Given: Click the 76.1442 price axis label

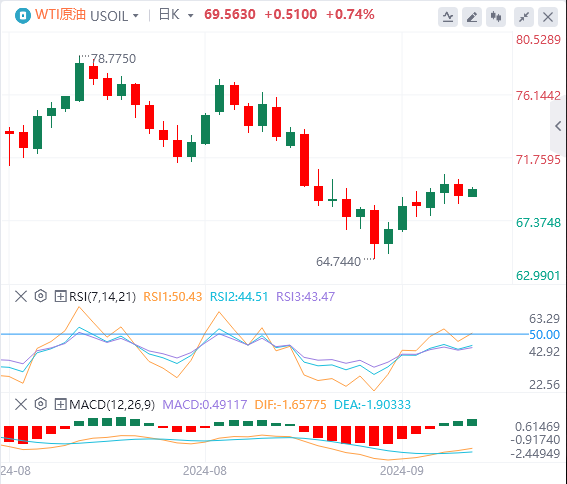Looking at the screenshot, I should pos(538,96).
